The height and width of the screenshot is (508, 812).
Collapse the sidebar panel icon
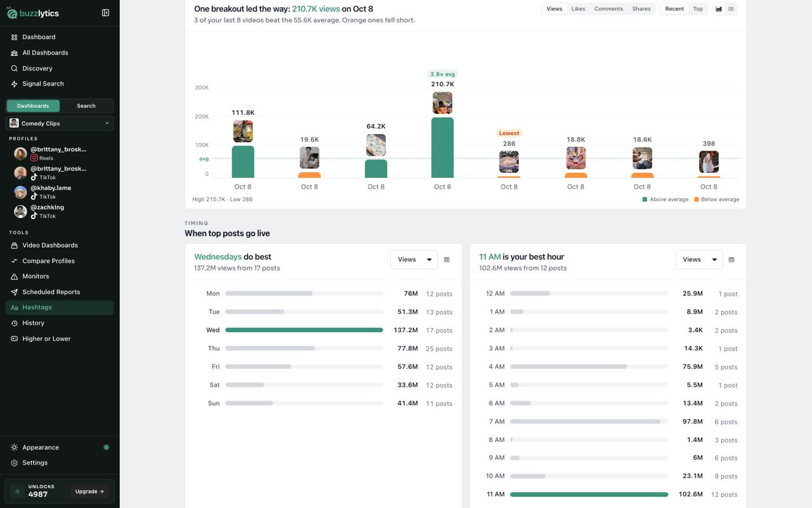click(x=105, y=13)
